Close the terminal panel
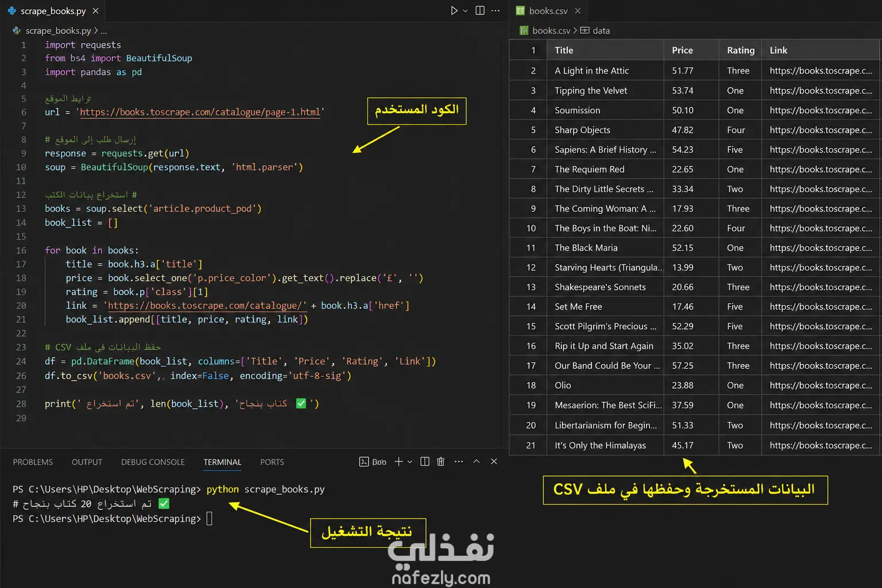Screen dimensions: 882x588 pos(494,462)
